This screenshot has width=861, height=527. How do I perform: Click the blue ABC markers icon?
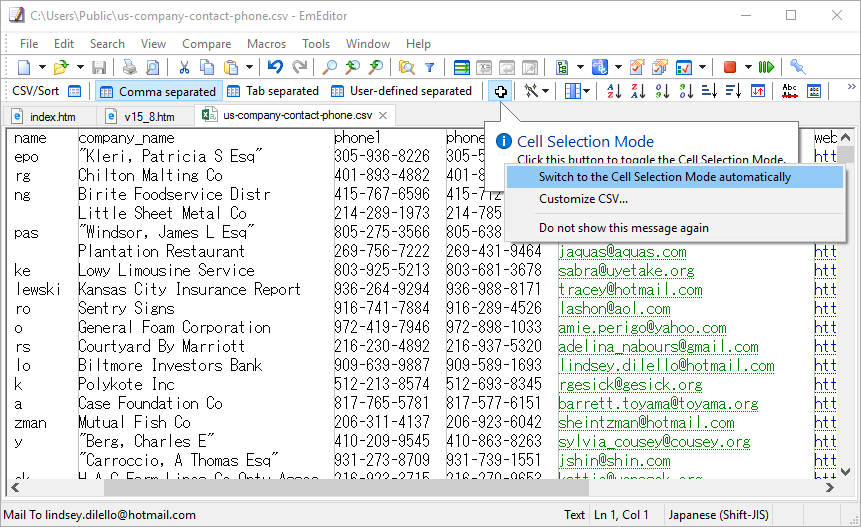[600, 68]
